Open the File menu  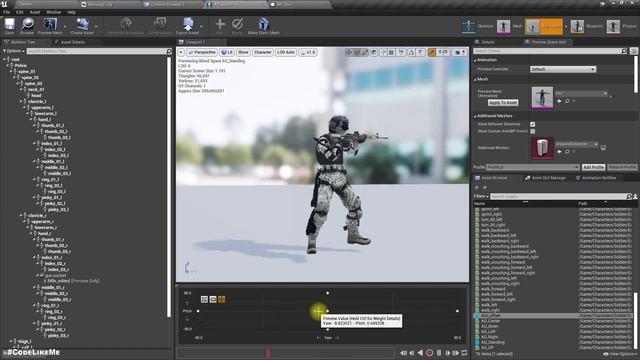(7, 12)
